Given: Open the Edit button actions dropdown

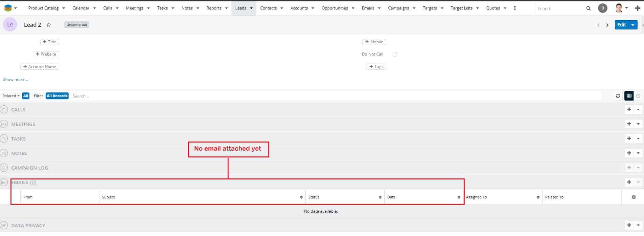Looking at the screenshot, I should coord(633,25).
